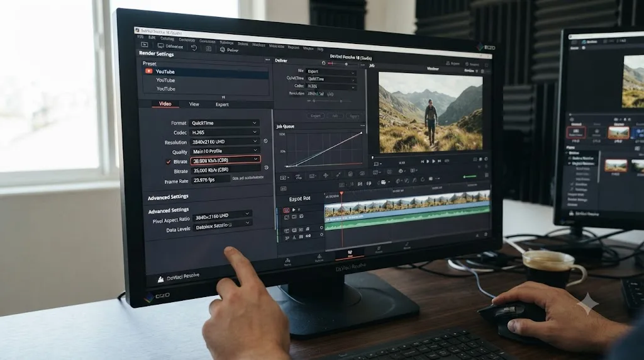Open the Resolution 3840x2160 UHD dropdown
The image size is (644, 360).
(225, 142)
